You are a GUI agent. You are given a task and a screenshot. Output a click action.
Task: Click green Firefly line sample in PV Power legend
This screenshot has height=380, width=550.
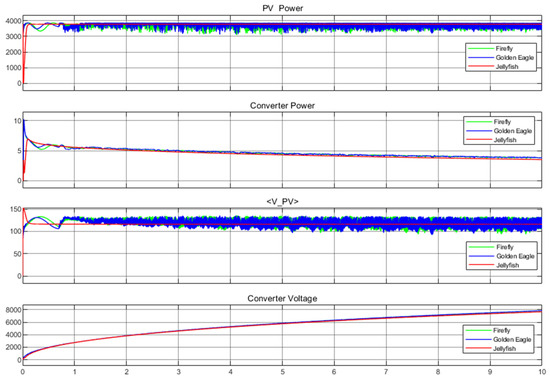[481, 49]
